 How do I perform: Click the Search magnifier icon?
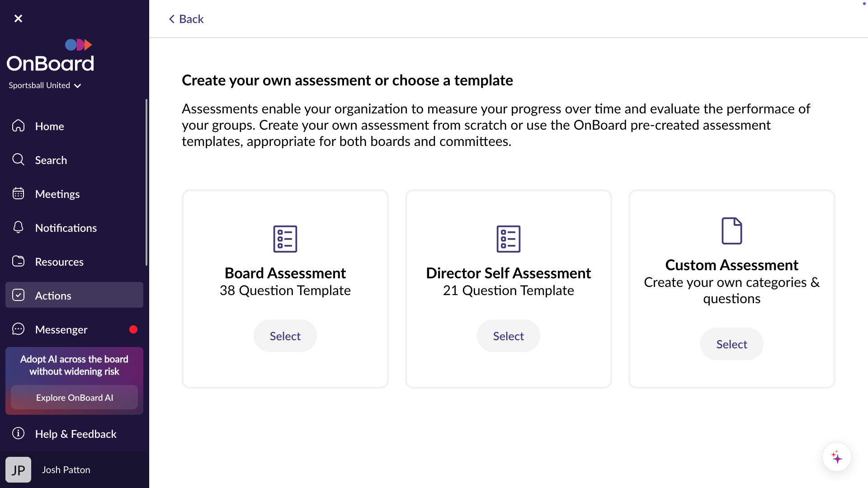[x=18, y=160]
